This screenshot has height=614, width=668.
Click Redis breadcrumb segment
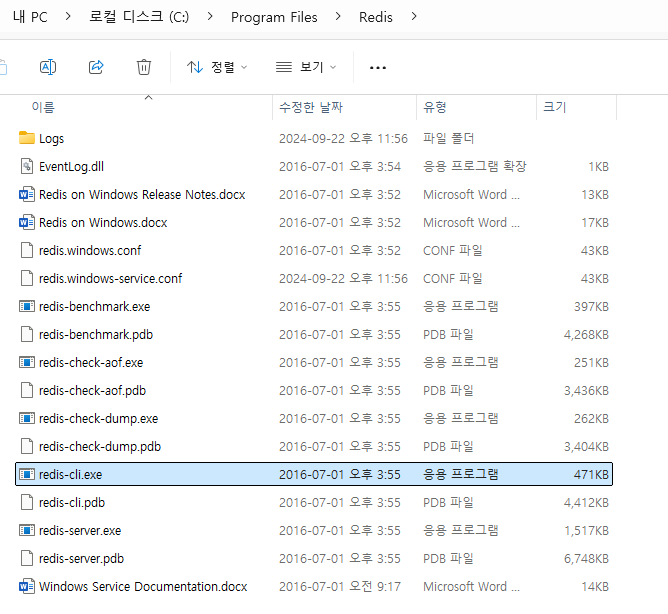coord(375,17)
